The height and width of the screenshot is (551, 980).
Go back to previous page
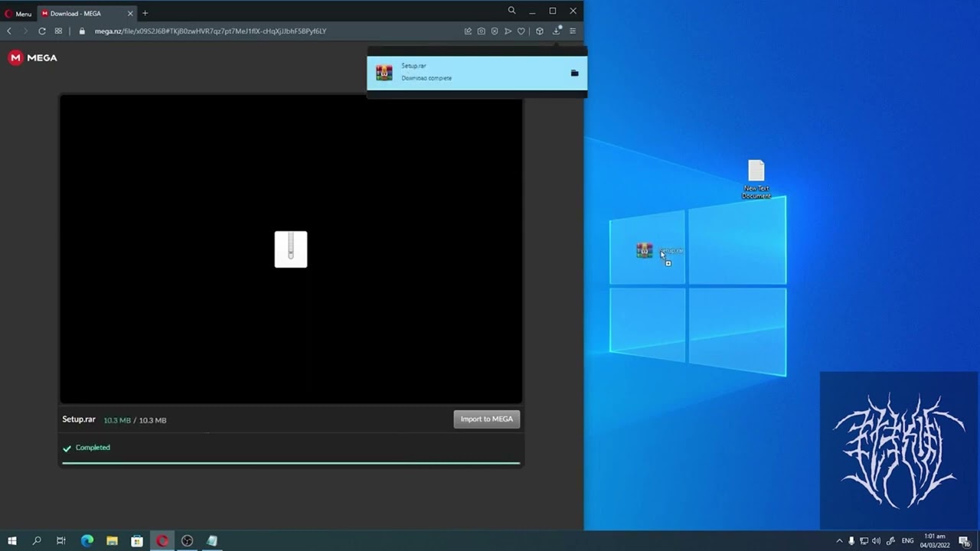click(x=9, y=31)
